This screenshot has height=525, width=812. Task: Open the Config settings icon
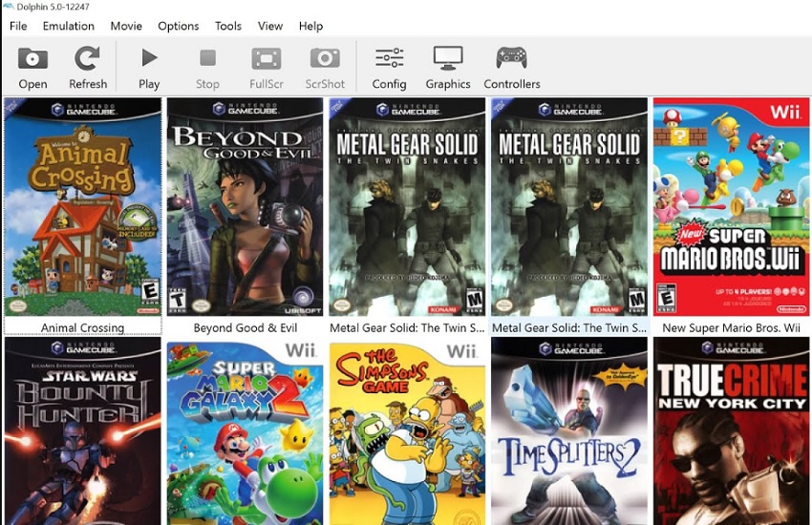tap(389, 59)
